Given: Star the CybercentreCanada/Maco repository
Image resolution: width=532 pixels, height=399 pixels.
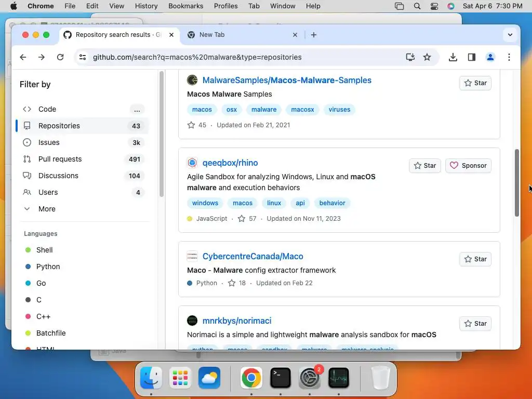Looking at the screenshot, I should (475, 259).
